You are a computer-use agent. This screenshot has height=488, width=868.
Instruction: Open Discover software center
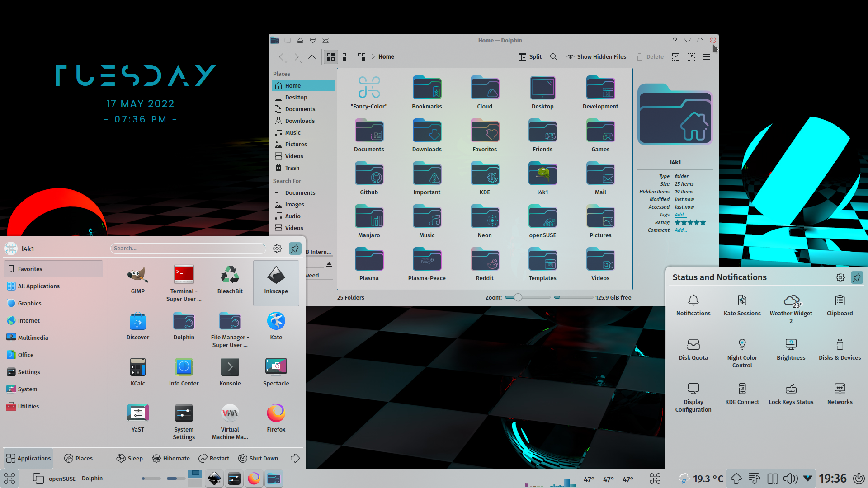tap(138, 326)
